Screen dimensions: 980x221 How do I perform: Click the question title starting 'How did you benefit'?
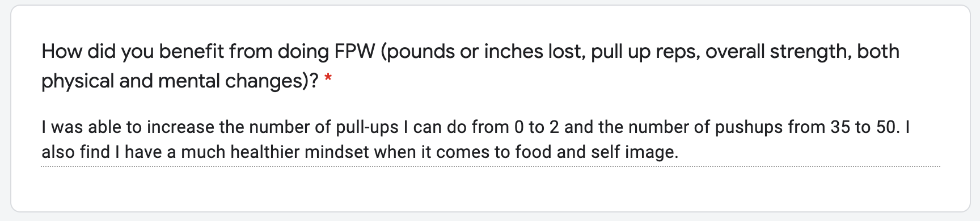tap(470, 66)
